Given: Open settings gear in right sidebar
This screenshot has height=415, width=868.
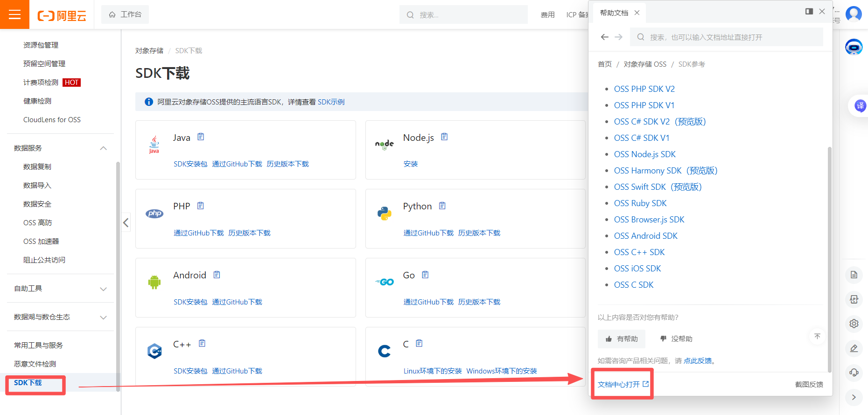Looking at the screenshot, I should pos(854,324).
